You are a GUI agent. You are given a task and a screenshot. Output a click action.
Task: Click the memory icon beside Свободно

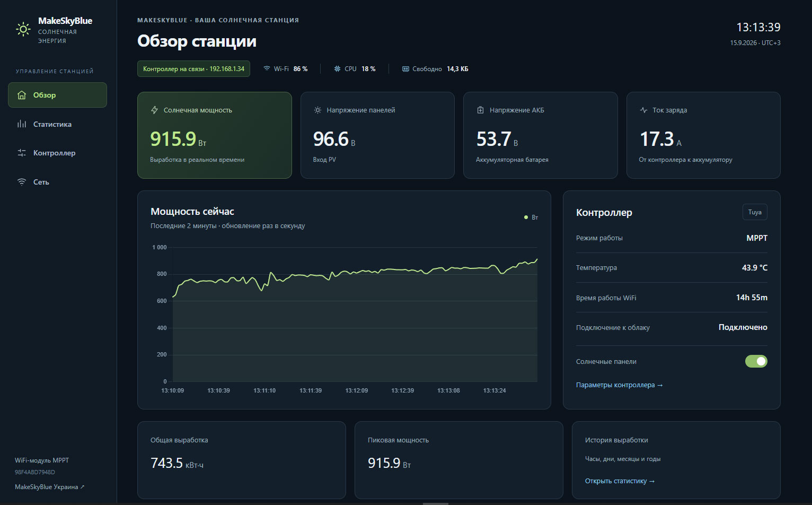coord(405,69)
